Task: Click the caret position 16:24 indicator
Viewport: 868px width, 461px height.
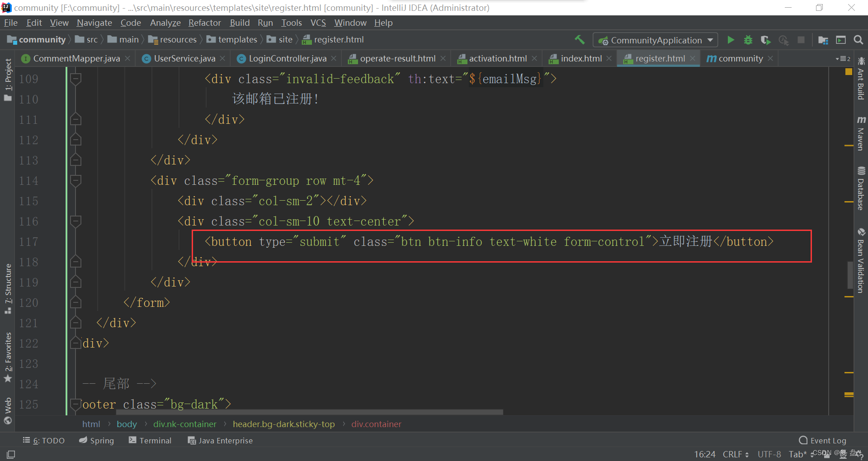Action: tap(704, 454)
